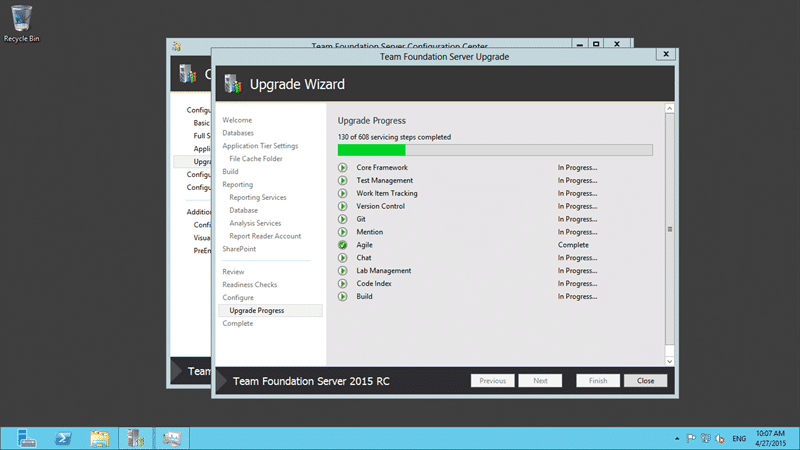Close the Team Foundation Server Upgrade dialog
800x450 pixels.
click(666, 54)
